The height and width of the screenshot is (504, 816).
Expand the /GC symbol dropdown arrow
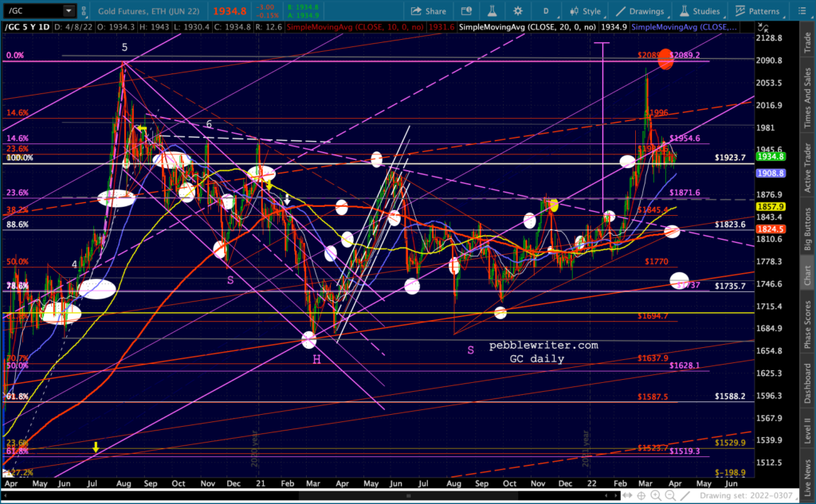click(x=69, y=11)
